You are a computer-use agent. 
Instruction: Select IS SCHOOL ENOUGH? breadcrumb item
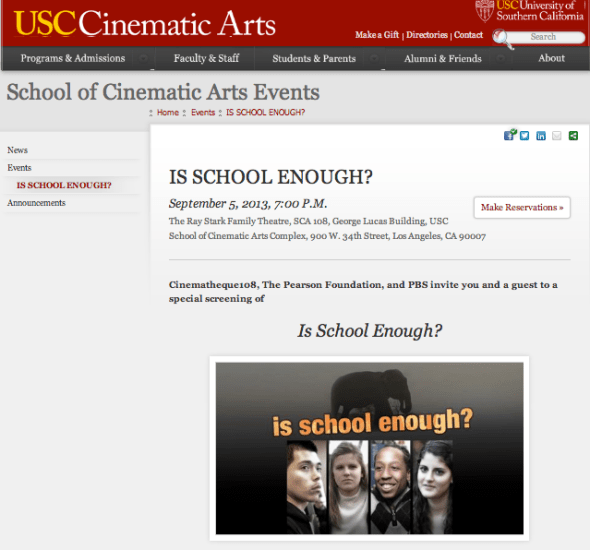265,112
